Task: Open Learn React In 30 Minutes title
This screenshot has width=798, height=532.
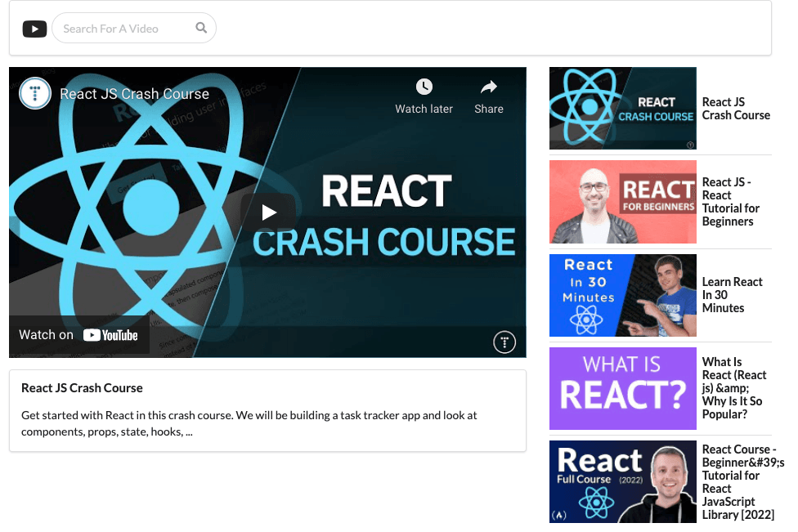Action: pos(733,295)
